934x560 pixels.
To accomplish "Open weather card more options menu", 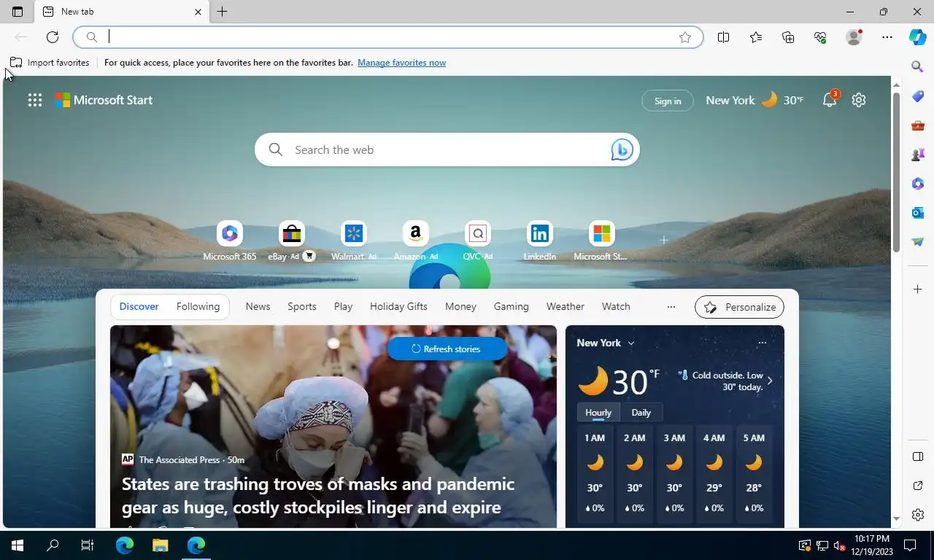I will pos(762,343).
